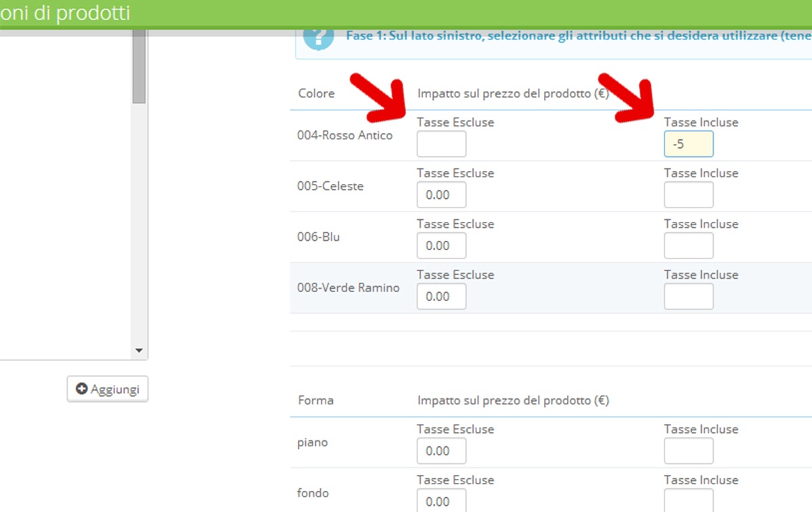The image size is (812, 512).
Task: Click Tasse Incluse input for fondo
Action: click(x=688, y=501)
